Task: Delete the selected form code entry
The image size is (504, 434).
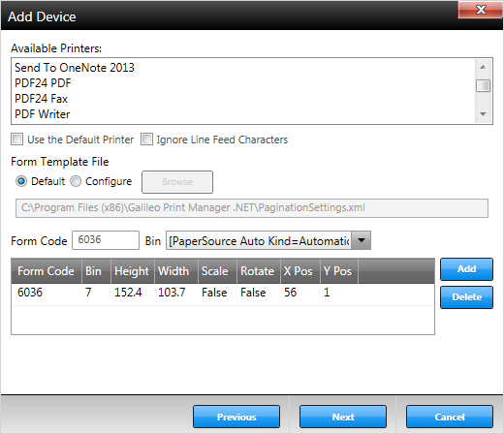Action: click(x=466, y=297)
